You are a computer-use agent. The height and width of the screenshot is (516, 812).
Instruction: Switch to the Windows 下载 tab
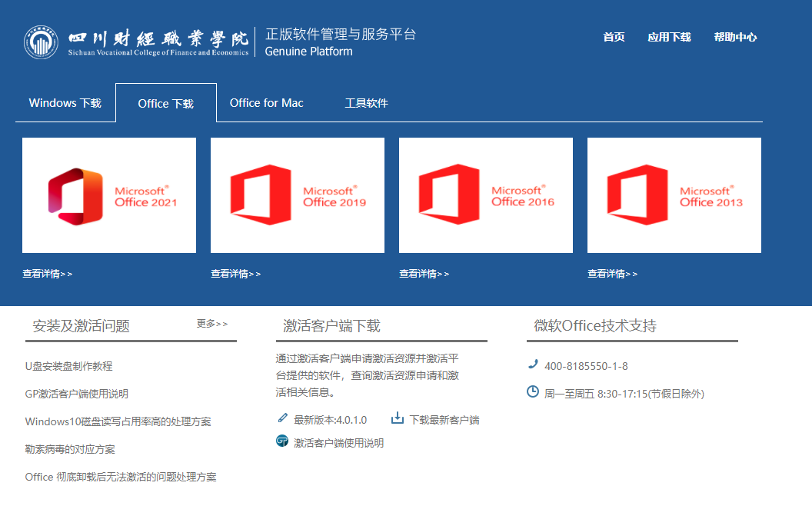[x=65, y=103]
